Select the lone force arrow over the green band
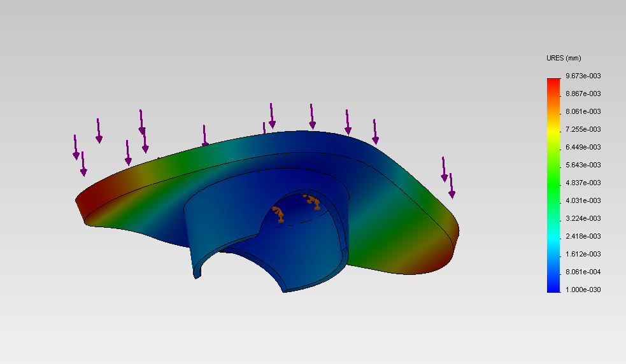 click(x=204, y=136)
